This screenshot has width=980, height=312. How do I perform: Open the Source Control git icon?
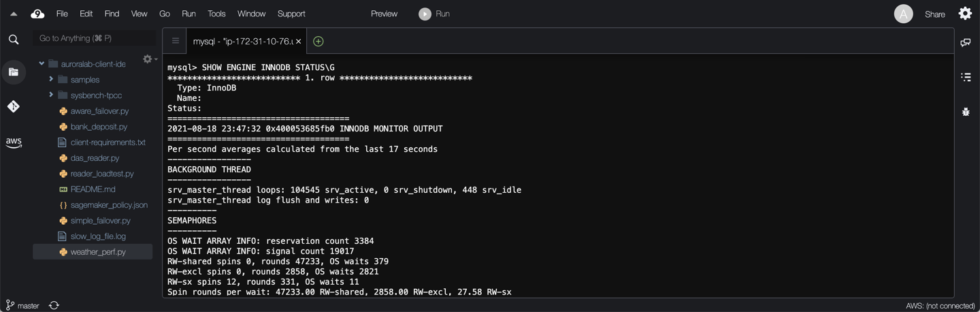tap(14, 106)
